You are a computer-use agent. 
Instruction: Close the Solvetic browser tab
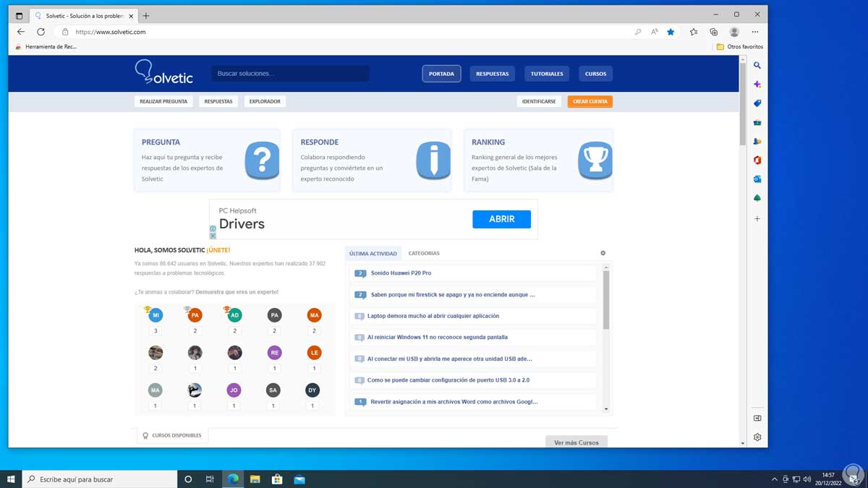131,15
